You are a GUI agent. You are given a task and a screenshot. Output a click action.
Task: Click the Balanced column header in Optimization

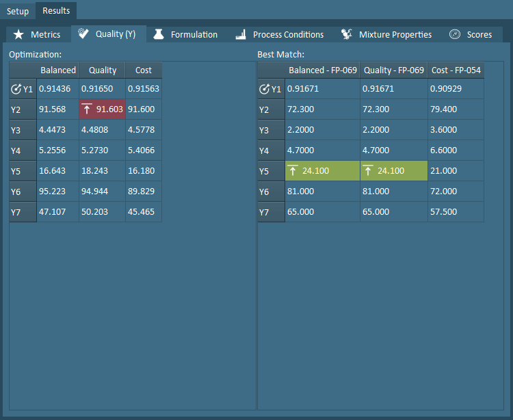click(58, 70)
